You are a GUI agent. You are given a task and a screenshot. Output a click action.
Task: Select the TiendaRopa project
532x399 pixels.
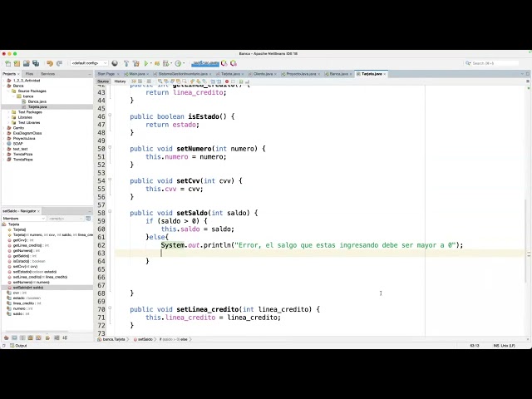pos(22,159)
